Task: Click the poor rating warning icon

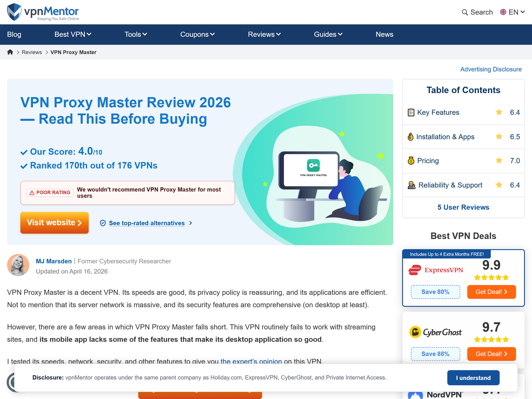Action: 32,193
